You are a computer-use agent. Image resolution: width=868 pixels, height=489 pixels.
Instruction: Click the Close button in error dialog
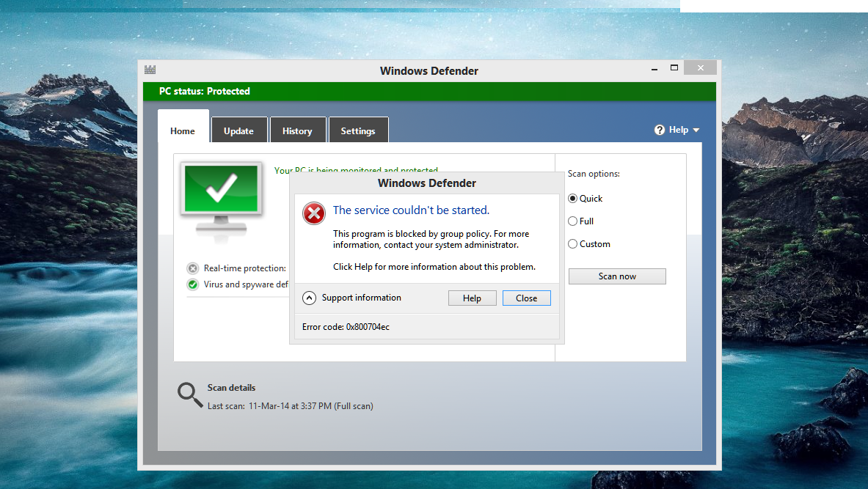coord(526,298)
